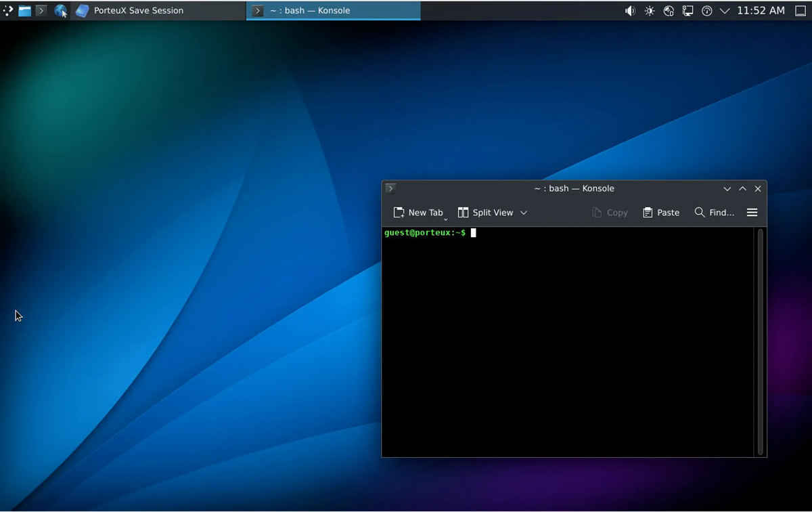Launch terminal from panel quick launcher

41,11
